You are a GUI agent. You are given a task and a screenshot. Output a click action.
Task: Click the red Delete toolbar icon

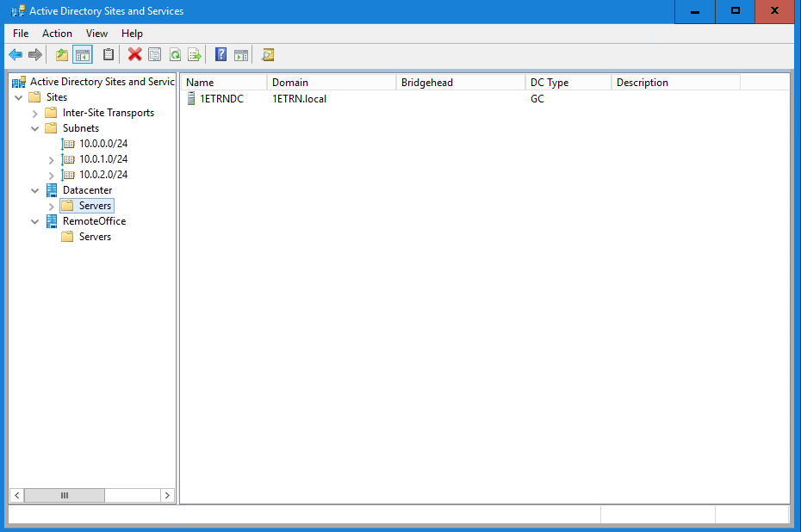pos(134,55)
